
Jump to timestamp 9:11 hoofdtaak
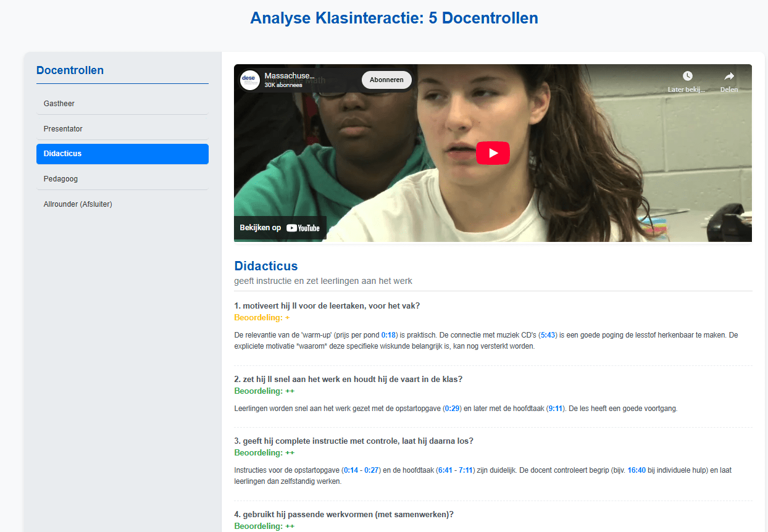(x=556, y=409)
